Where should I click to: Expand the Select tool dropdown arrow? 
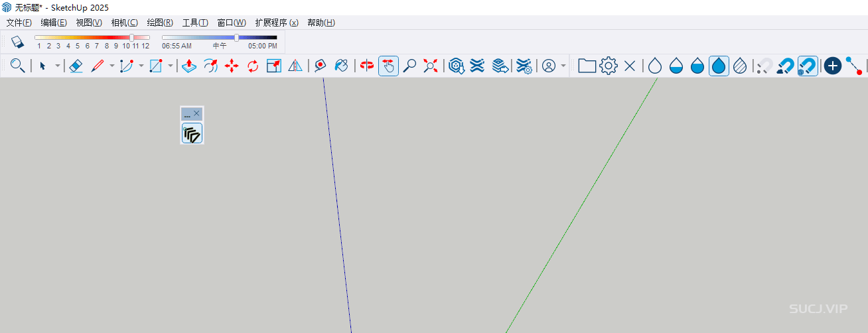(57, 66)
